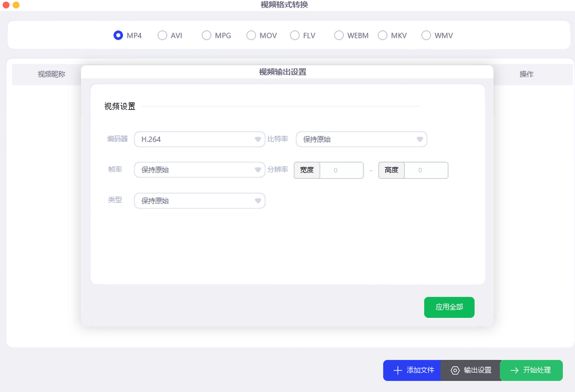Select the MKV output format

pyautogui.click(x=381, y=35)
